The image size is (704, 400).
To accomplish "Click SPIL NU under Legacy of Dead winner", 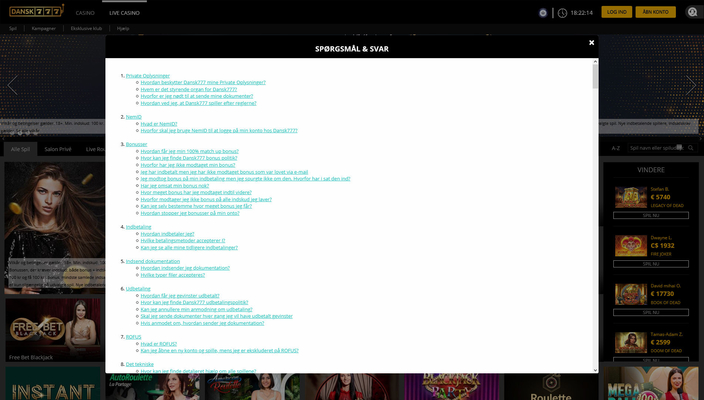I will click(651, 215).
